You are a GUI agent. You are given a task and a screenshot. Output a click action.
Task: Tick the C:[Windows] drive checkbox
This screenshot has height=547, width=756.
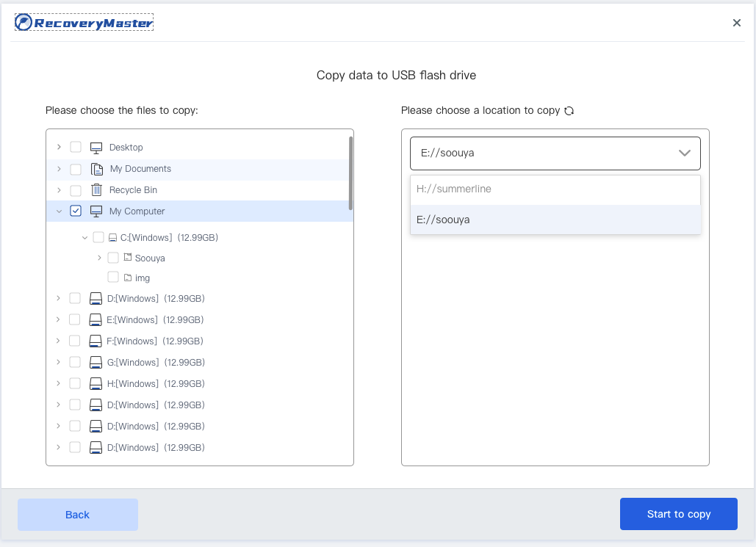(x=98, y=237)
